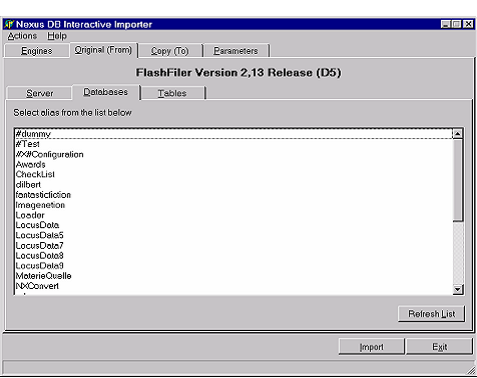The height and width of the screenshot is (378, 477).
Task: Switch to the Server sub-tab
Action: point(39,93)
